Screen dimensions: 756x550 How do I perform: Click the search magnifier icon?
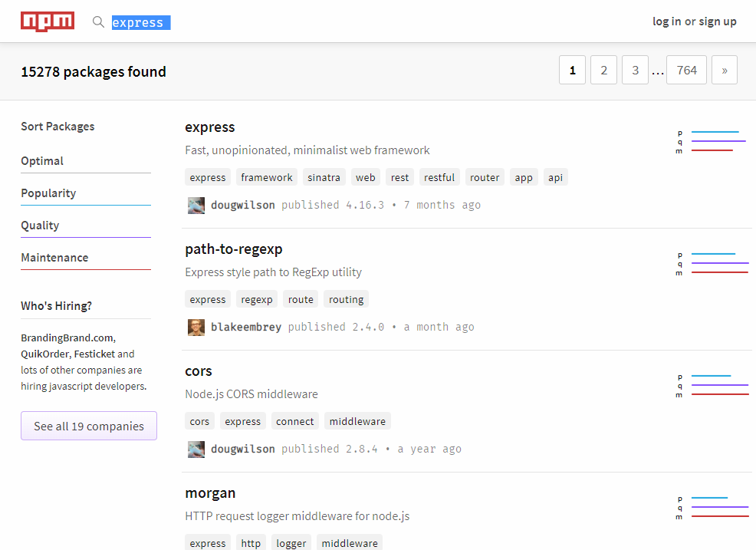(98, 21)
